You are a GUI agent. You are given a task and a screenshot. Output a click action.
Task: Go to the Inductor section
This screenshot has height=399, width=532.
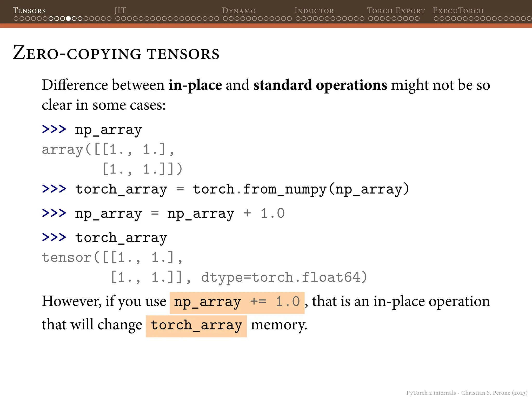(x=314, y=11)
